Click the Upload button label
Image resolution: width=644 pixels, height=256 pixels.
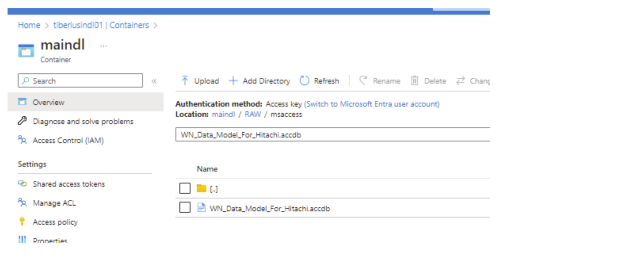206,81
